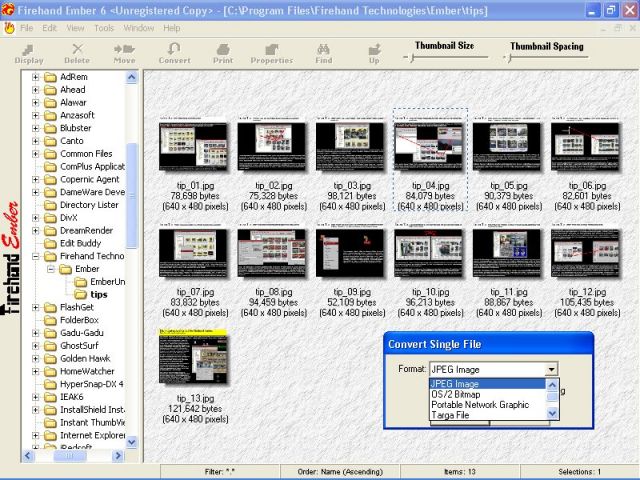Open the File menu
Viewport: 640px width, 480px height.
[x=27, y=28]
